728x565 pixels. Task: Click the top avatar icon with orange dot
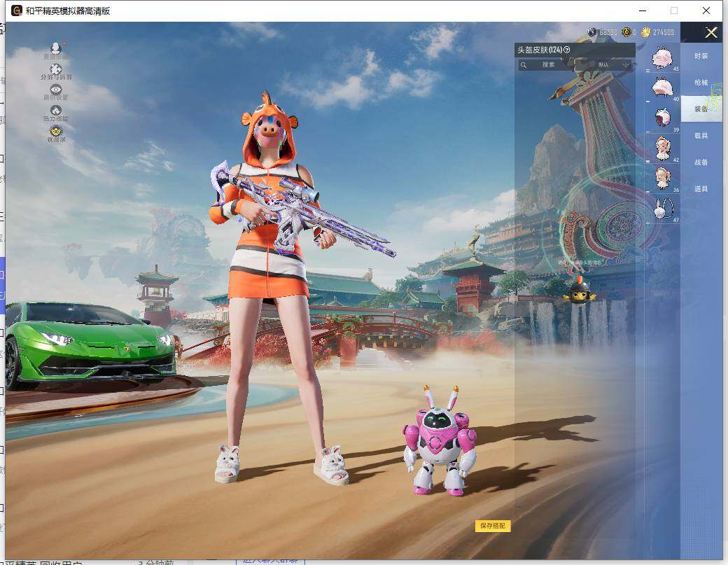tap(56, 48)
